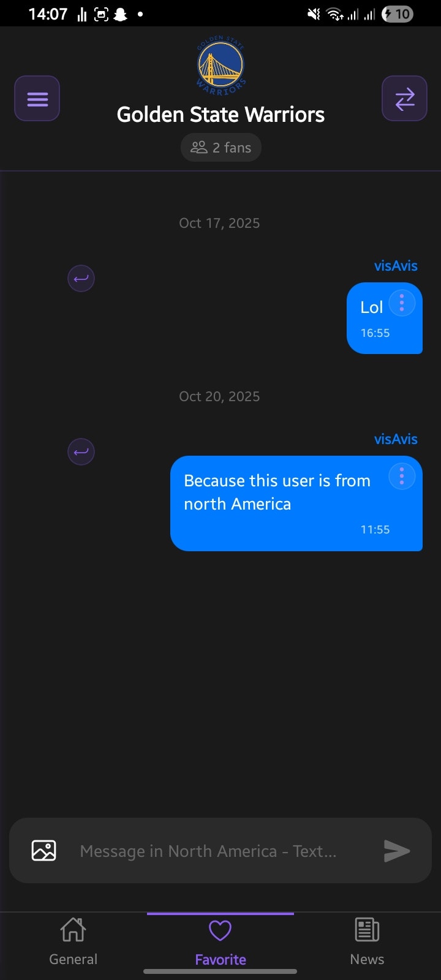Tap the Golden State Warriors logo
This screenshot has width=441, height=980.
coord(221,65)
